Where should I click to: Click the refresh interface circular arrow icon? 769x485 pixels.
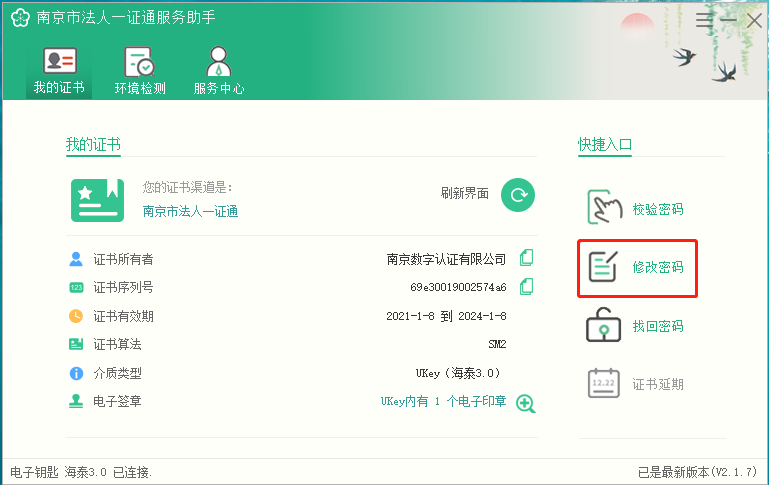click(x=517, y=195)
